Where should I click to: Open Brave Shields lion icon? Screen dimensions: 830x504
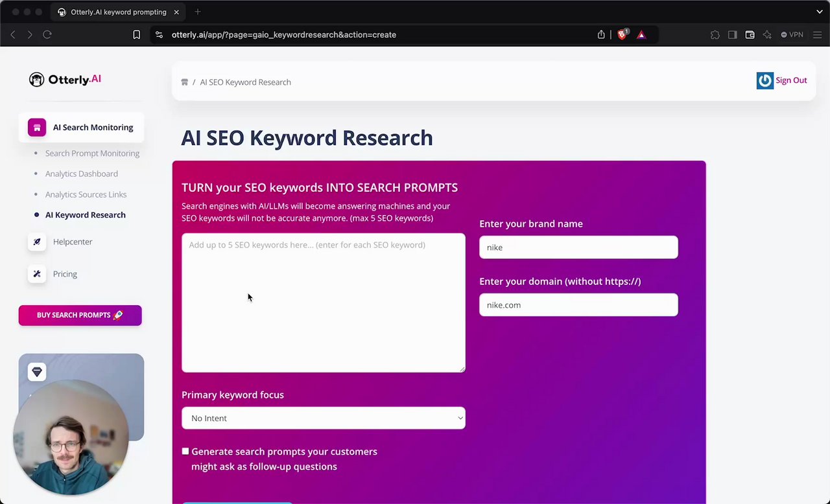pos(622,34)
